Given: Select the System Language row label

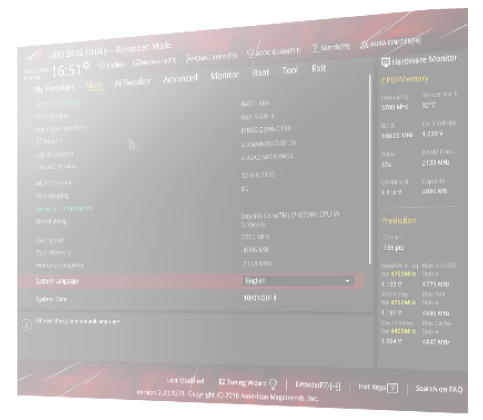Looking at the screenshot, I should 57,281.
